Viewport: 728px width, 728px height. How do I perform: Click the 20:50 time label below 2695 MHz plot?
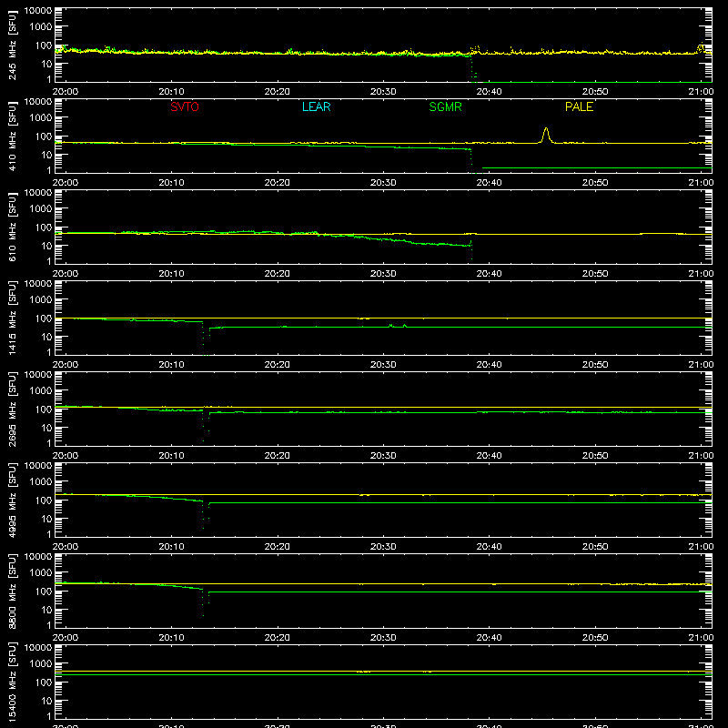[595, 456]
